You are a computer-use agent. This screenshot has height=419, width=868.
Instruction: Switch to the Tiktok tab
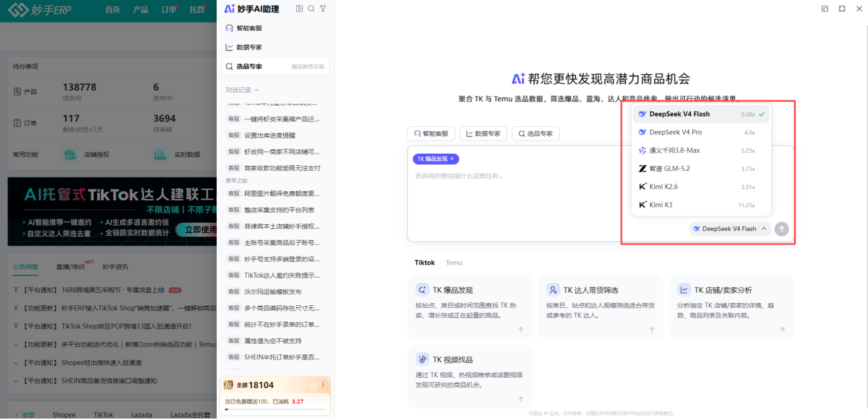(424, 263)
